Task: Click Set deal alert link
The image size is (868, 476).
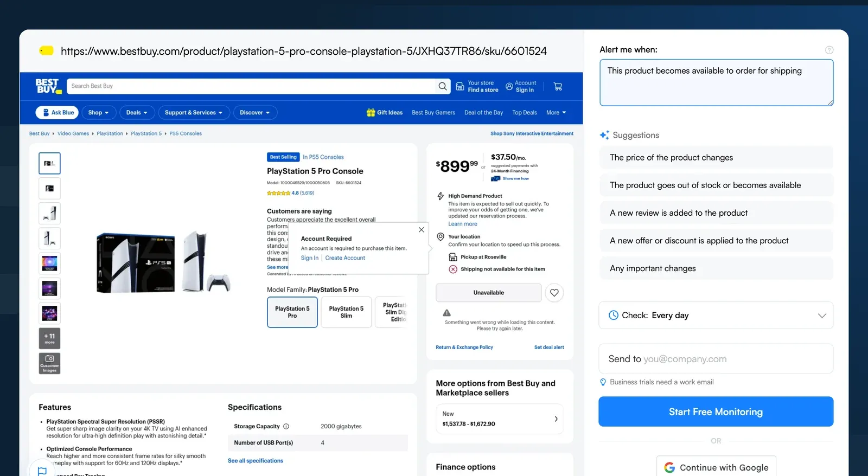Action: (549, 348)
